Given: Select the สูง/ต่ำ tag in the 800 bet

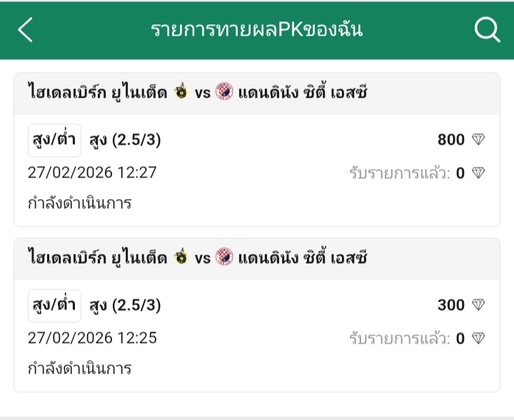Looking at the screenshot, I should click(54, 140).
